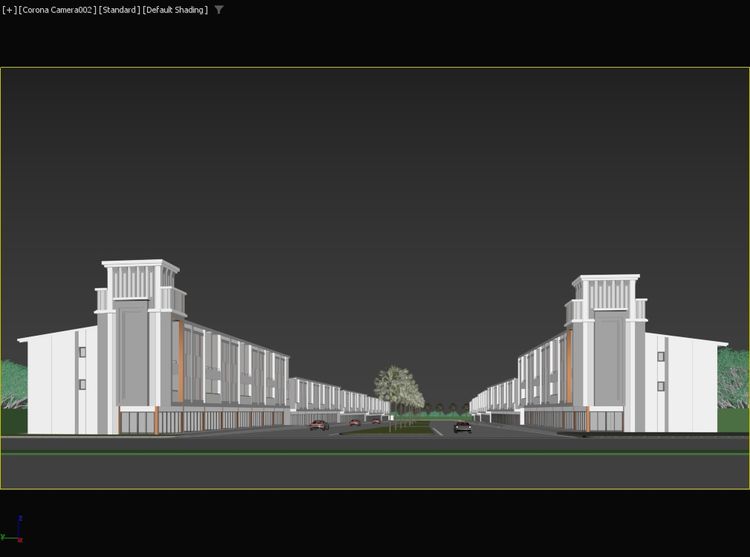Image resolution: width=750 pixels, height=557 pixels.
Task: Select the left tower top structure
Action: [x=140, y=282]
